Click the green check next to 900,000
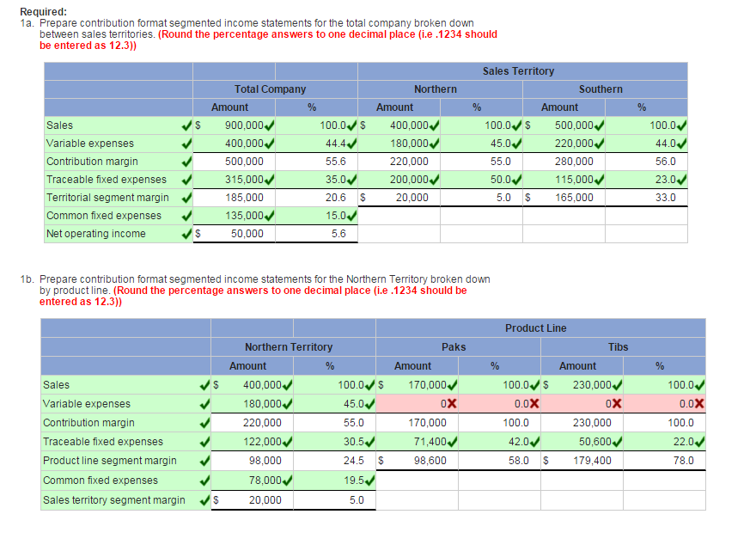This screenshot has width=756, height=551. [270, 126]
